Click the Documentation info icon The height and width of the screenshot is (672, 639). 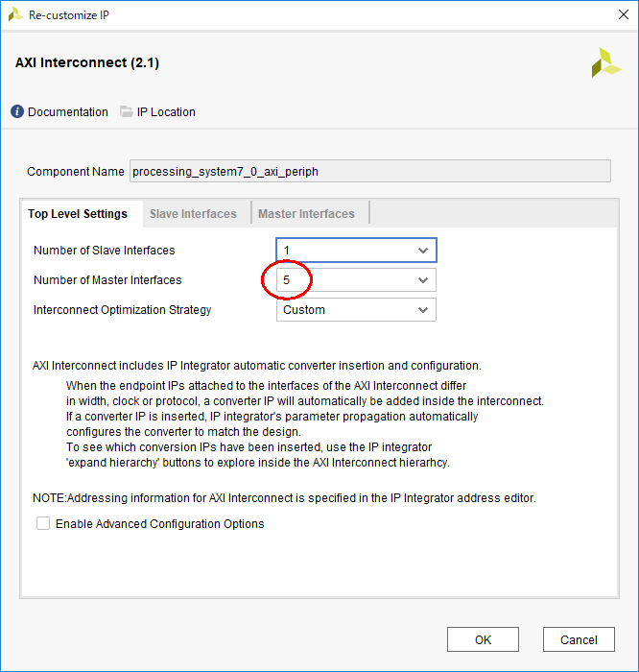click(x=17, y=111)
